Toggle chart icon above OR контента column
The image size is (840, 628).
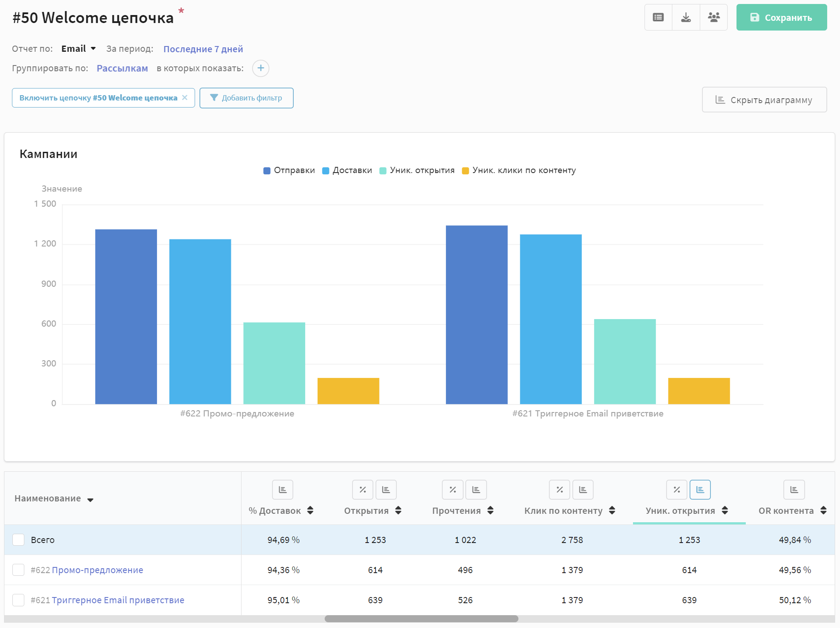(794, 489)
